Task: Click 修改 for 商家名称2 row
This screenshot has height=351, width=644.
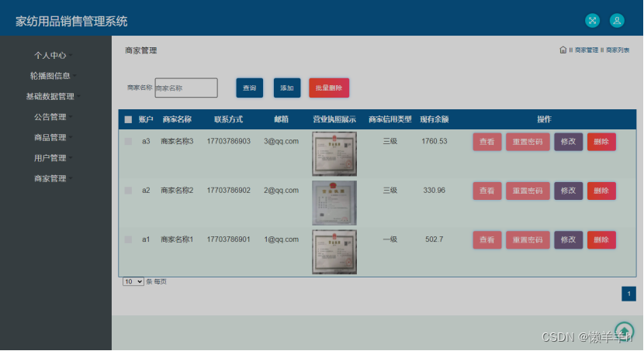Action: pos(569,191)
